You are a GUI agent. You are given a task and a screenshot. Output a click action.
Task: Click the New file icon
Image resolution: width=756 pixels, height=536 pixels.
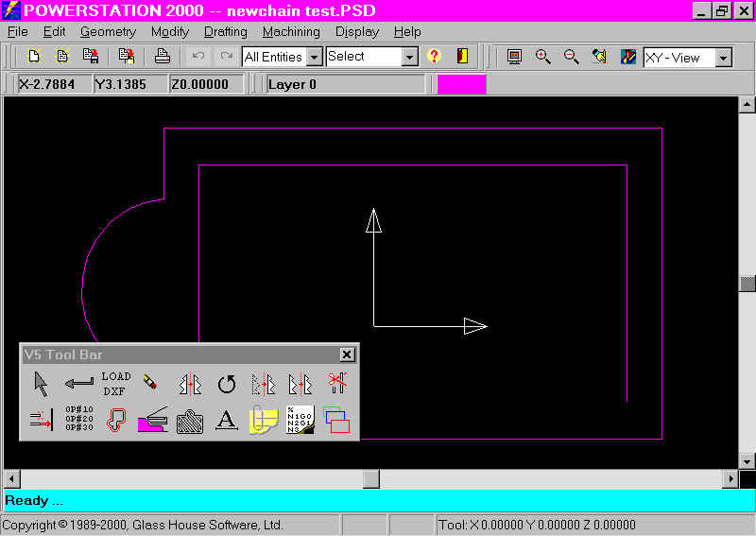(x=34, y=57)
